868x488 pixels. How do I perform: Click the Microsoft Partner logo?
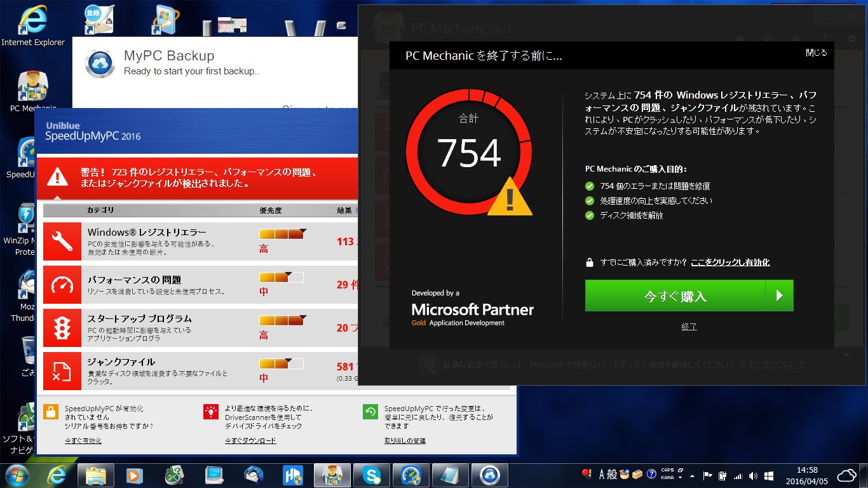coord(473,309)
